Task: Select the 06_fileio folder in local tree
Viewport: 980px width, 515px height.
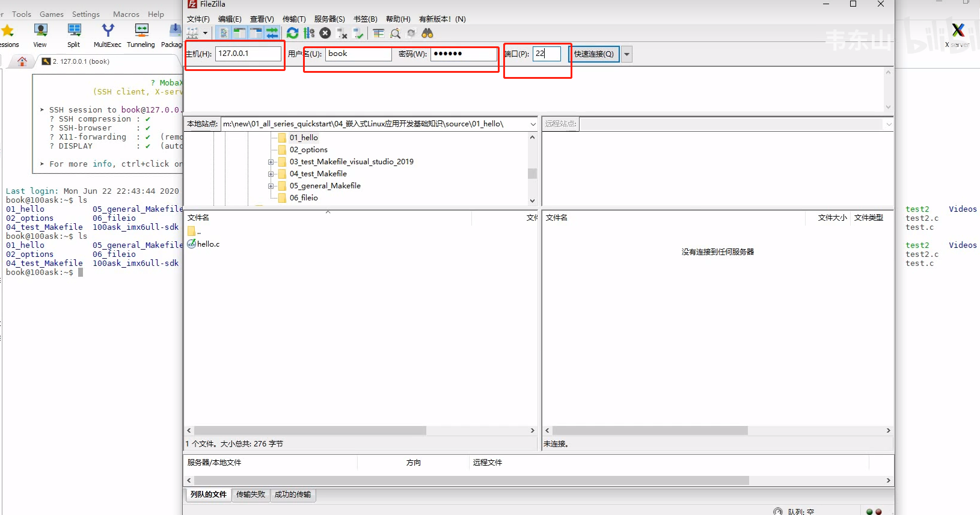Action: [304, 198]
